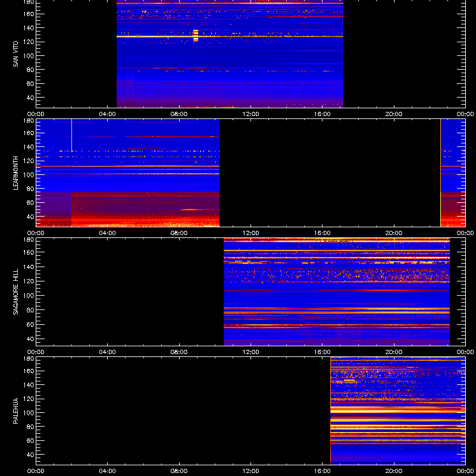Click the 16:00 label on San Vito time axis
This screenshot has height=476, width=476.
pyautogui.click(x=322, y=114)
